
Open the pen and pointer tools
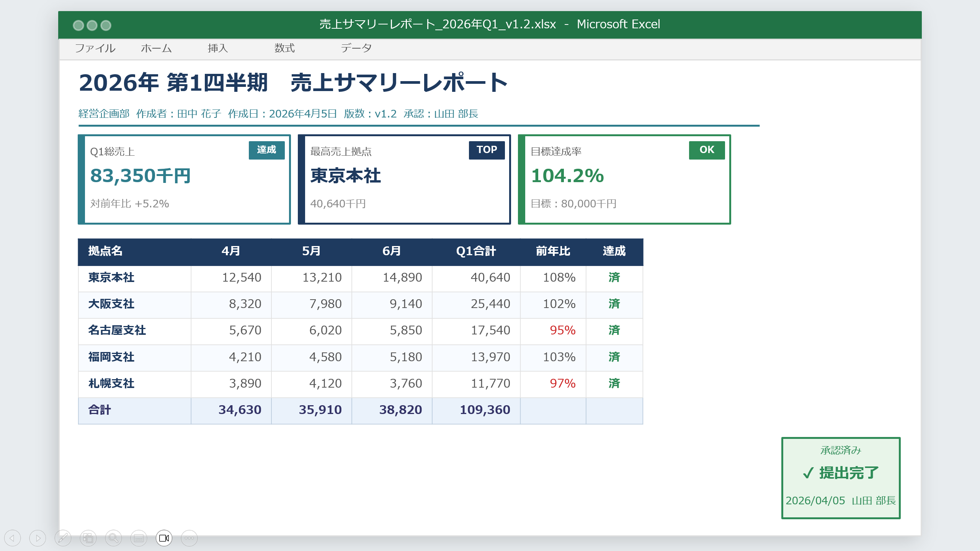coord(63,538)
